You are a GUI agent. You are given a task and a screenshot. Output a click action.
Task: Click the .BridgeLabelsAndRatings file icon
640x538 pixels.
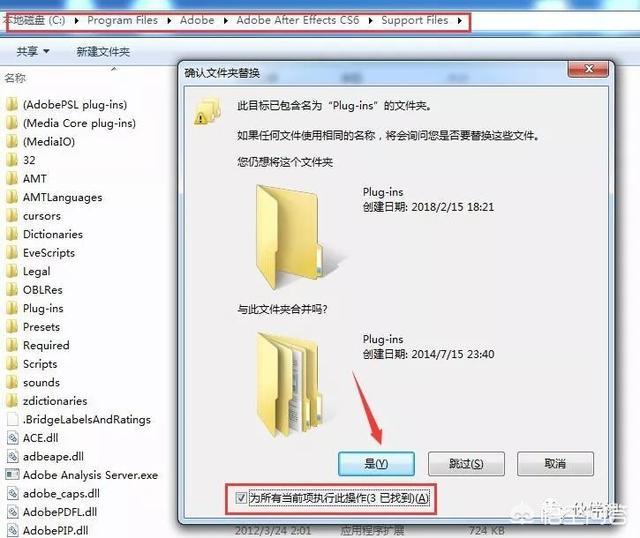(x=13, y=419)
